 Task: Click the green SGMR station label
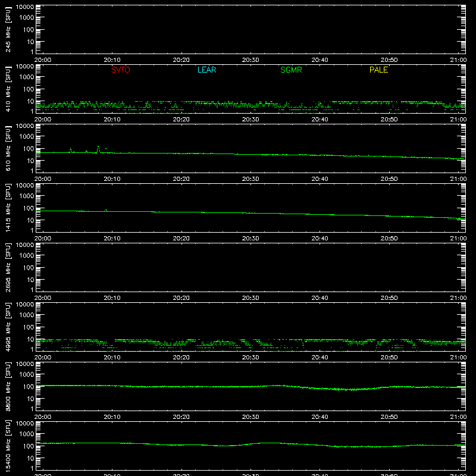[x=291, y=70]
